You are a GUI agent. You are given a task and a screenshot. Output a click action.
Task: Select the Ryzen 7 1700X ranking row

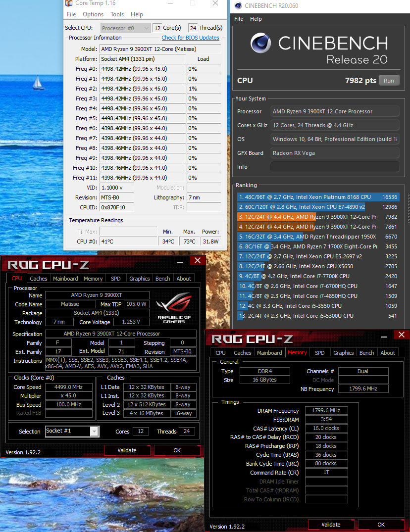(318, 246)
